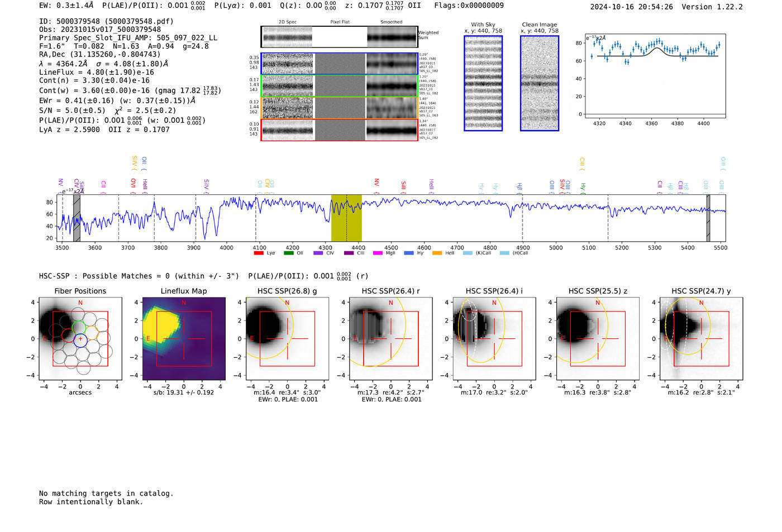Click the 'EWr = 0.41(±0.16)' line
Screen dimensions: 782x532
[117, 100]
